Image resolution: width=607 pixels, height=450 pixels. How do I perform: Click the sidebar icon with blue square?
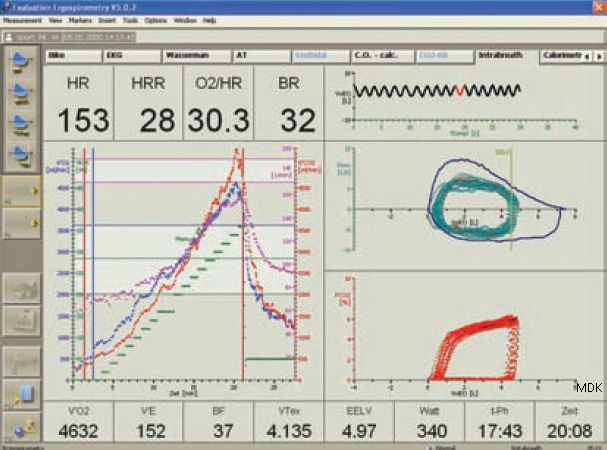coord(21,395)
